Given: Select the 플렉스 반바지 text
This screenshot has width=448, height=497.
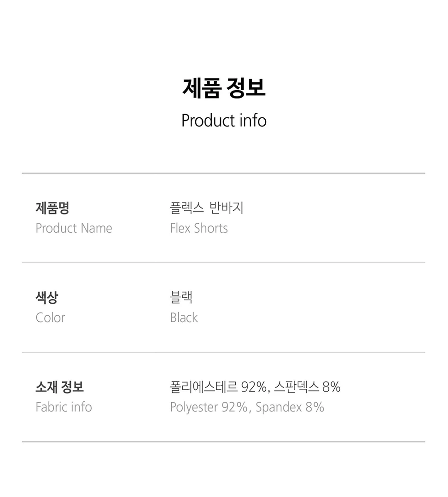Looking at the screenshot, I should 206,208.
